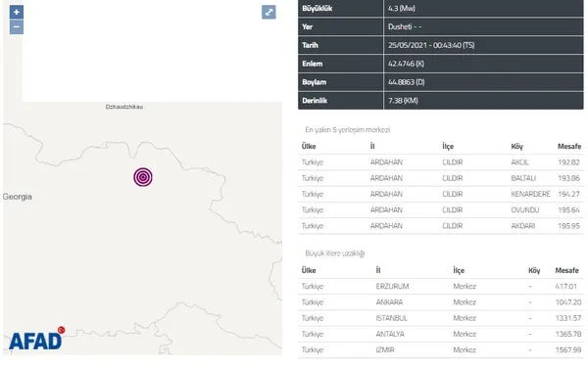Click the Derinlik depth value 7.38 (KM)
Viewport: 588px width, 369px height.
[403, 101]
